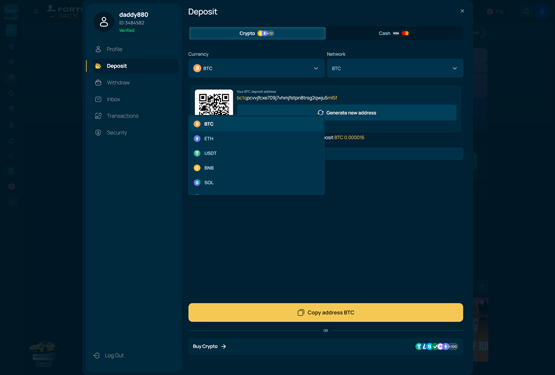Image resolution: width=555 pixels, height=375 pixels.
Task: Switch to the Cash deposit tab
Action: click(x=394, y=33)
